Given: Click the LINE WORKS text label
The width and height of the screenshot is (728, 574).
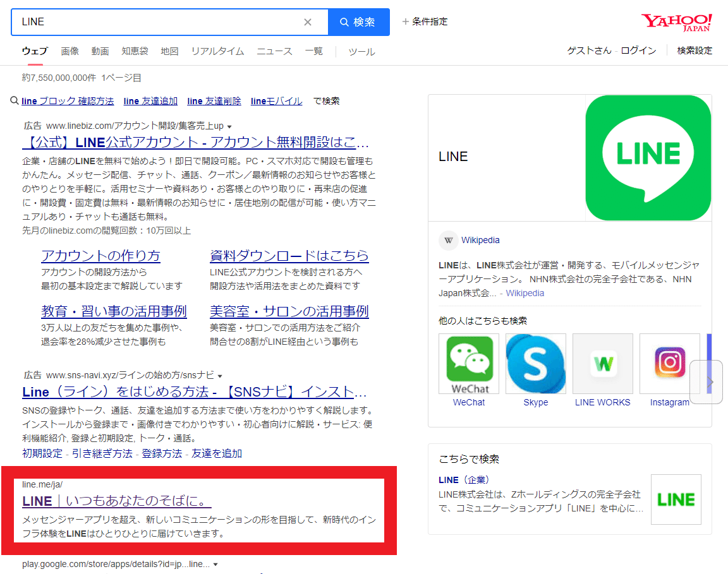Looking at the screenshot, I should click(603, 402).
